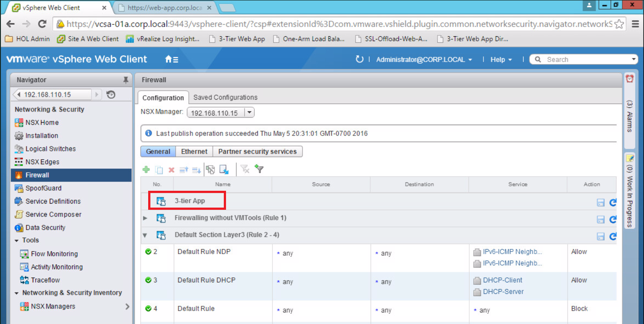Click save icon for 3-tier App section

pos(601,202)
